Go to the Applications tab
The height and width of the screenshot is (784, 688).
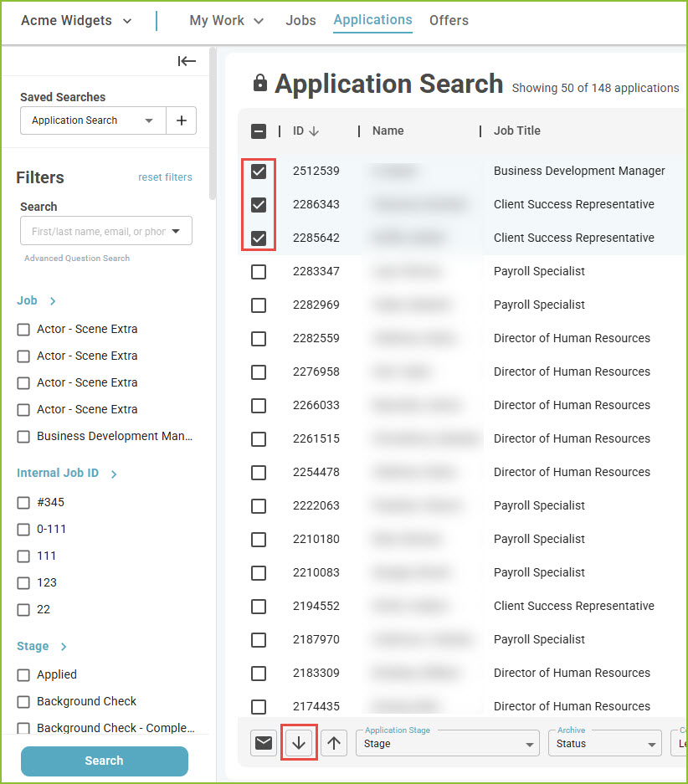(373, 20)
